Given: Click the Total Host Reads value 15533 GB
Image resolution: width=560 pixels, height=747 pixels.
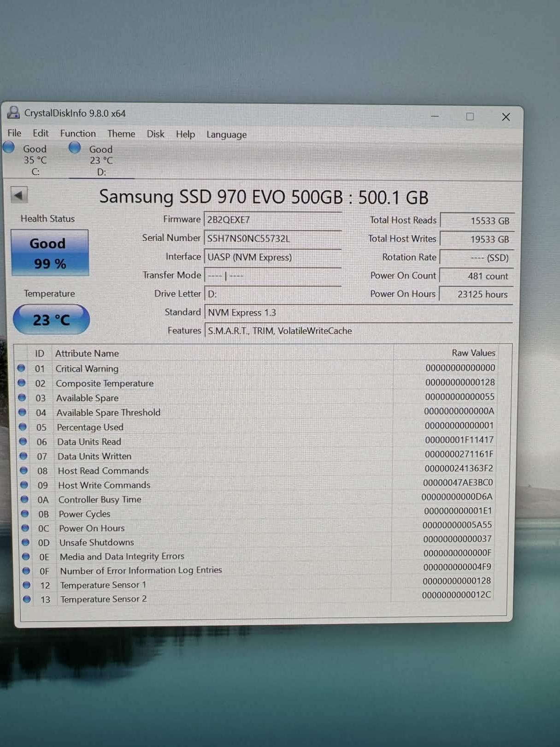Looking at the screenshot, I should [477, 221].
